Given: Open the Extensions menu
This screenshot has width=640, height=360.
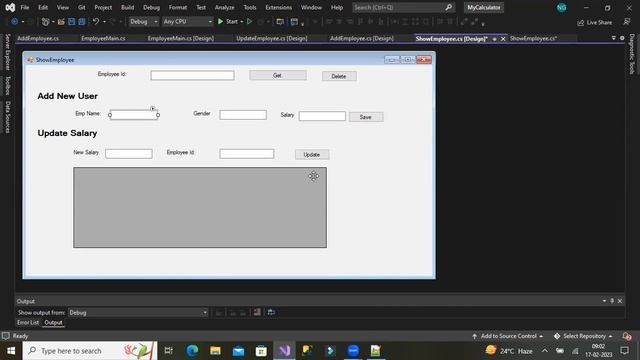Looking at the screenshot, I should point(278,7).
